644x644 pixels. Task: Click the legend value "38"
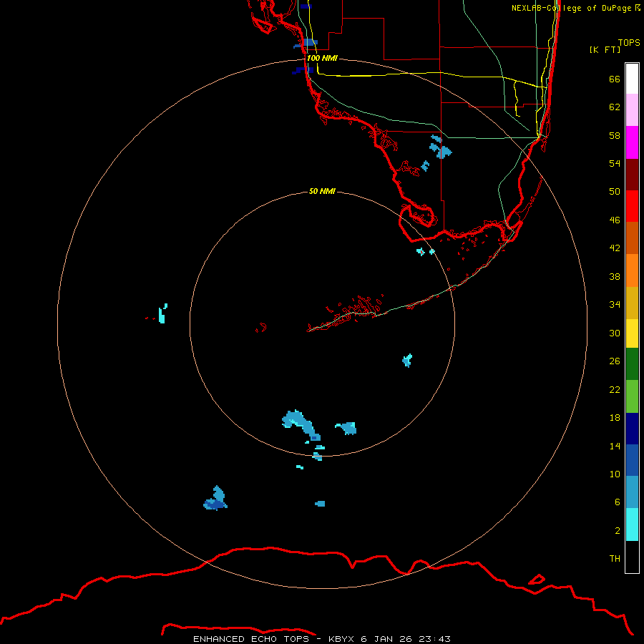click(x=615, y=276)
